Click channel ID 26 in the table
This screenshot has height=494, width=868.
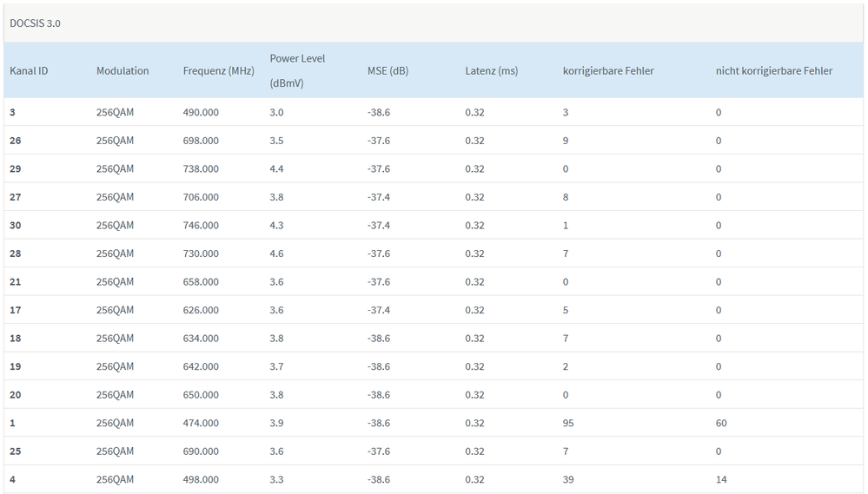(17, 141)
